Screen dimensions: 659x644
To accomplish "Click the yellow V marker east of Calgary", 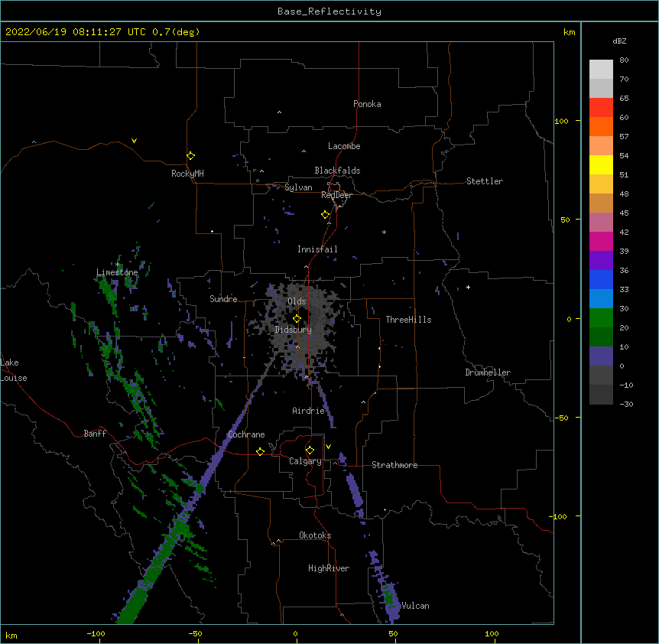I will pyautogui.click(x=328, y=447).
